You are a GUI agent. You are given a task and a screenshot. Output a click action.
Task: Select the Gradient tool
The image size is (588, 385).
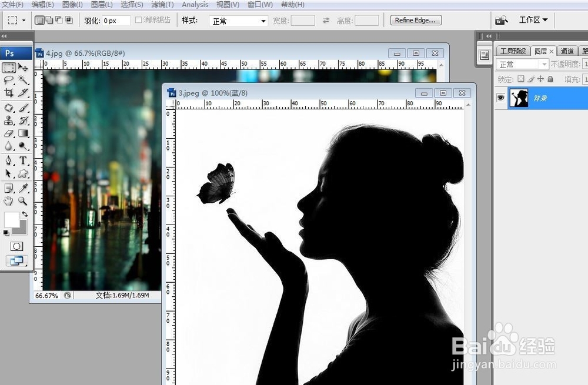click(24, 133)
